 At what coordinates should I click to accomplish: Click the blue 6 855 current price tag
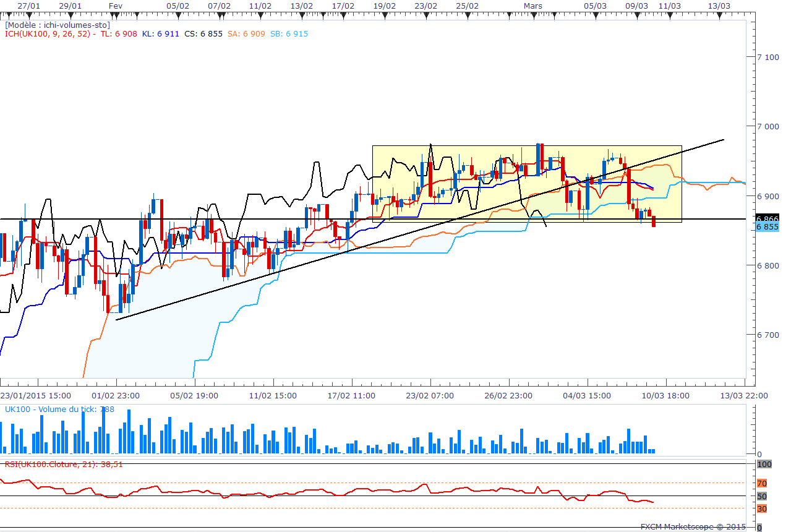pos(767,227)
